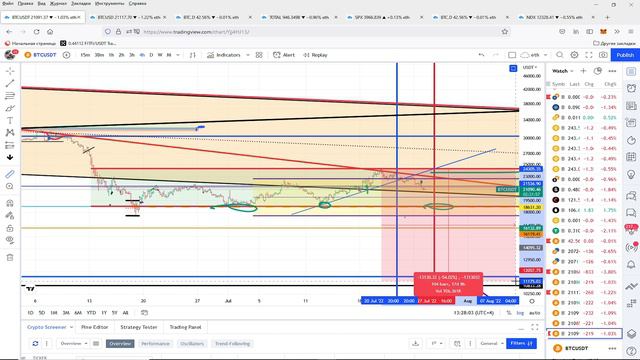
Task: Open the Strategy Tester tab
Action: [x=139, y=327]
